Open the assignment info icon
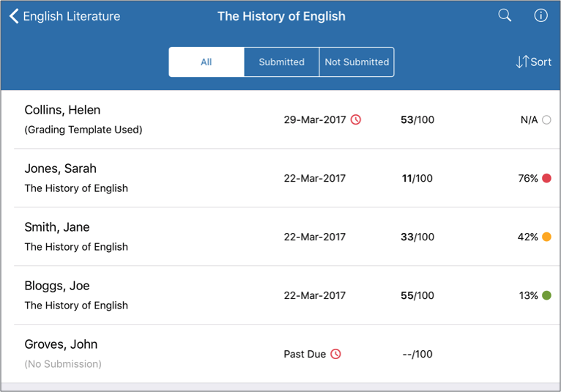The height and width of the screenshot is (392, 561). tap(540, 15)
